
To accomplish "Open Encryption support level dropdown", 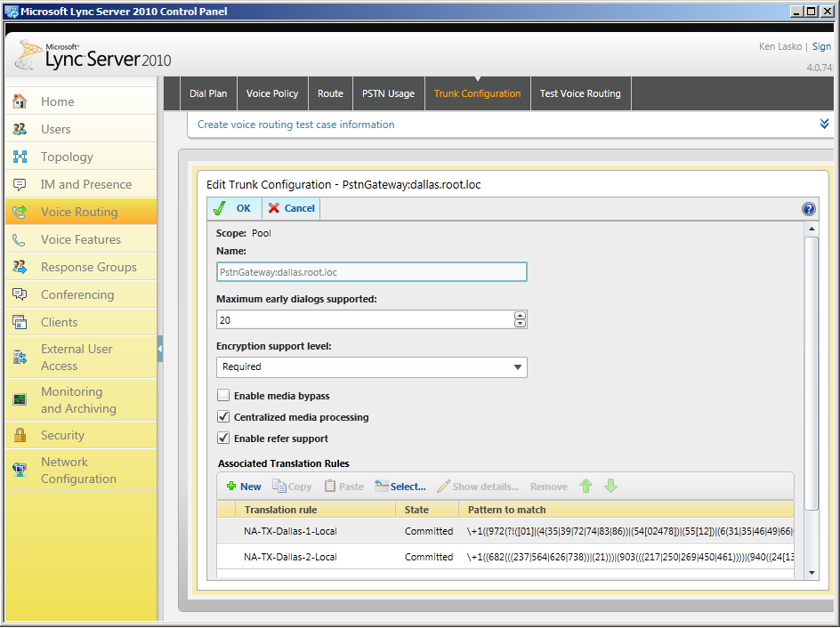I will (372, 367).
